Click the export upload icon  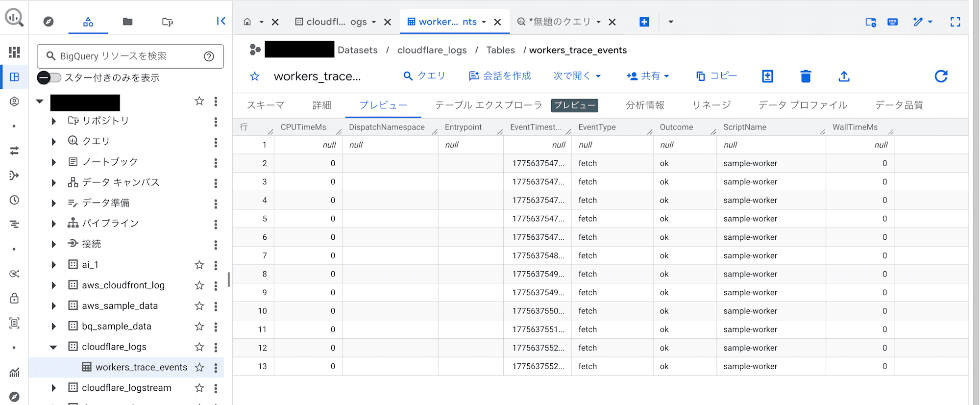coord(844,76)
